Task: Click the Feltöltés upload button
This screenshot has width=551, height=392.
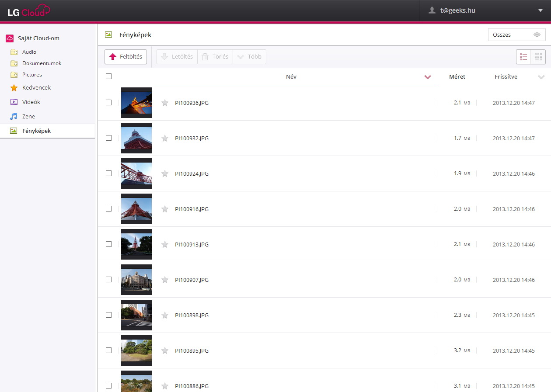Action: point(126,57)
